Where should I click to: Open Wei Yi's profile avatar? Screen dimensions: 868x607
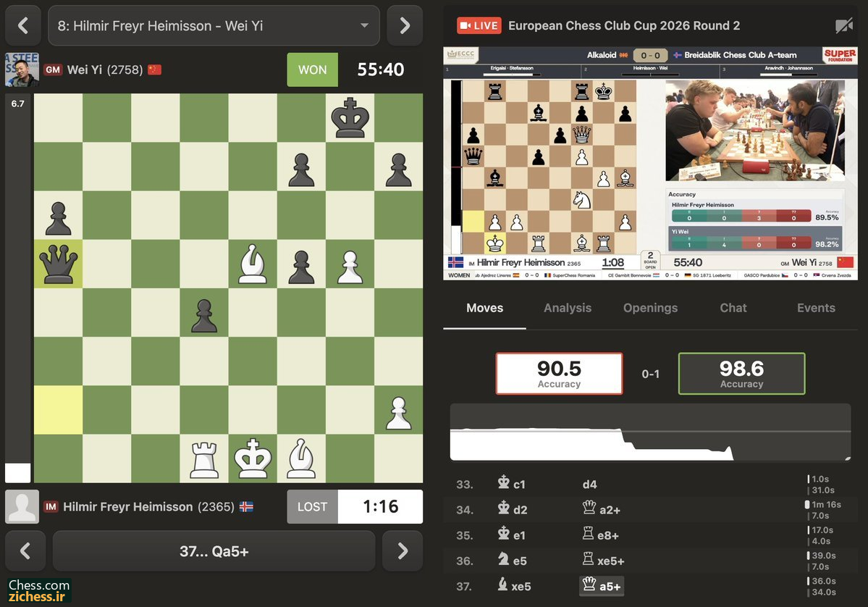click(x=22, y=70)
